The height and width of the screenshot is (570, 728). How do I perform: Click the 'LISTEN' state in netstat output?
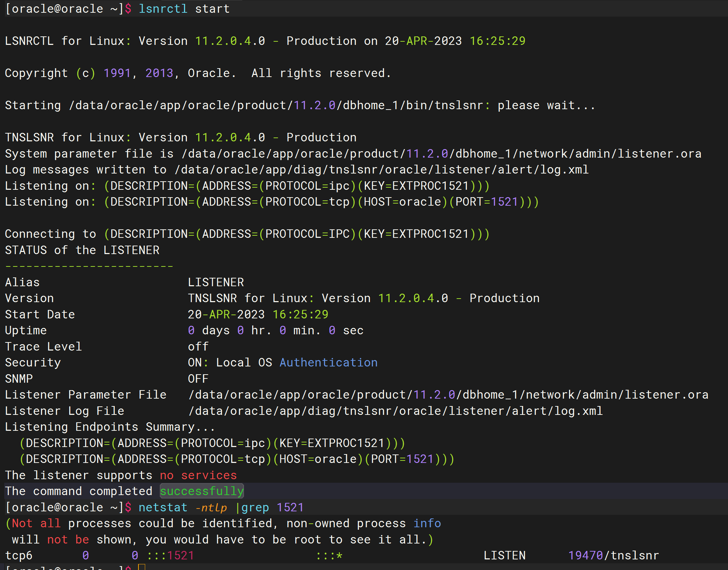coord(504,556)
